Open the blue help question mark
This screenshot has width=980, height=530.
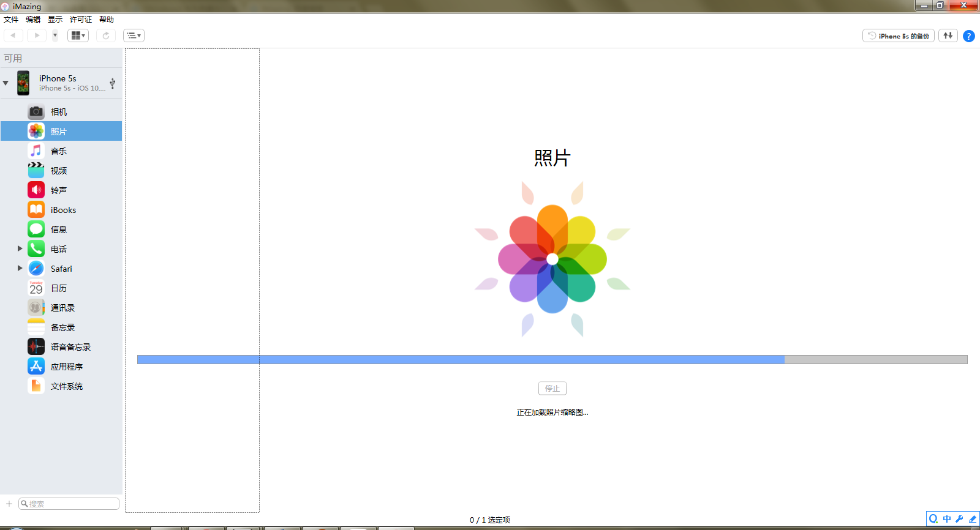pos(969,36)
